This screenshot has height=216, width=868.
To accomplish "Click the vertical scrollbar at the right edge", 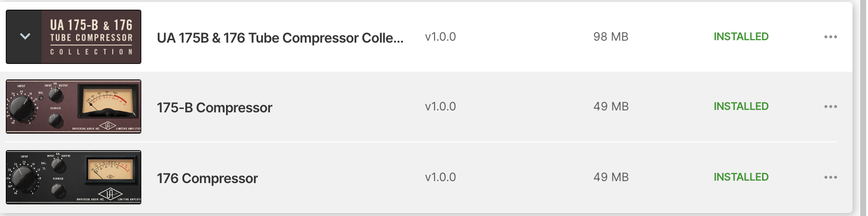I will click(863, 108).
